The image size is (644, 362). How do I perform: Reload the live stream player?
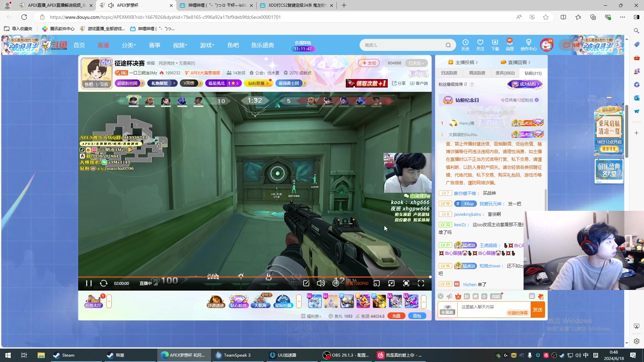click(x=104, y=284)
